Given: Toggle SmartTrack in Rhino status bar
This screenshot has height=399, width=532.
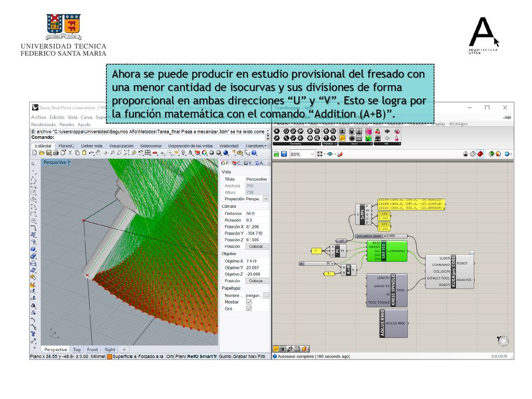Looking at the screenshot, I should click(208, 356).
